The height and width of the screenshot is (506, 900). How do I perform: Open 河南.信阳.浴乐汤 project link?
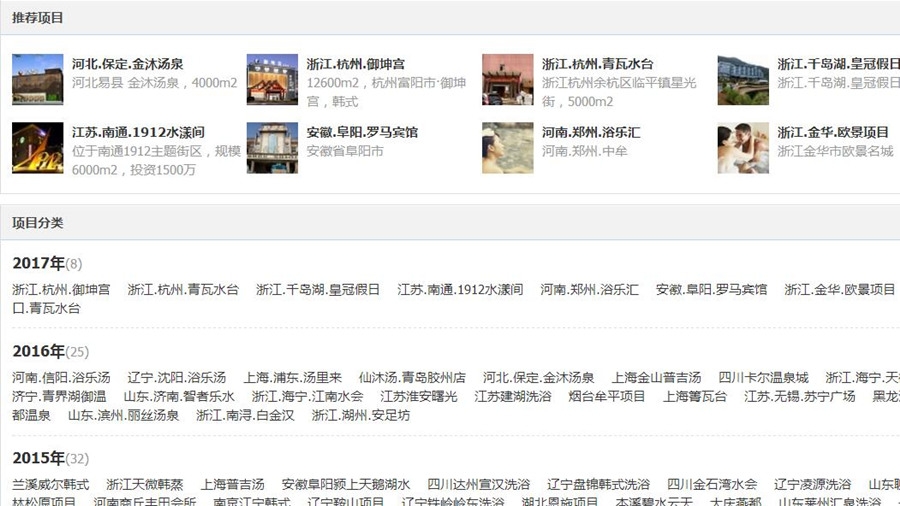tap(61, 377)
